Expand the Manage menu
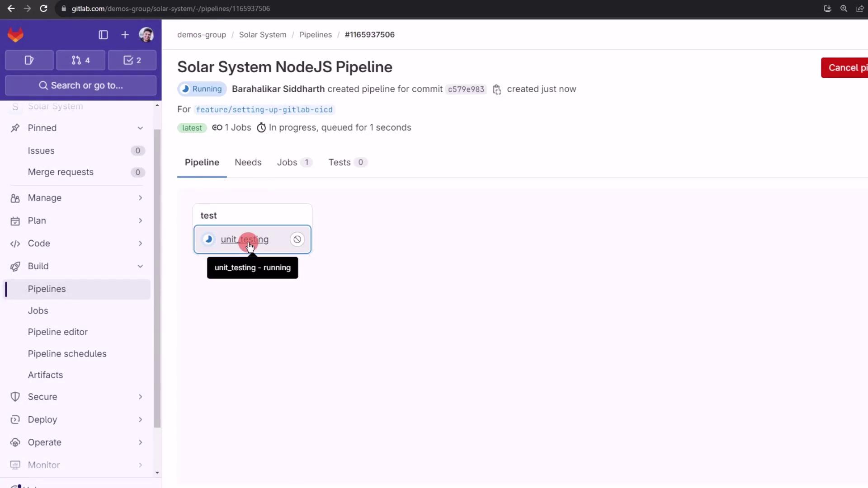This screenshot has height=488, width=868. click(x=140, y=198)
